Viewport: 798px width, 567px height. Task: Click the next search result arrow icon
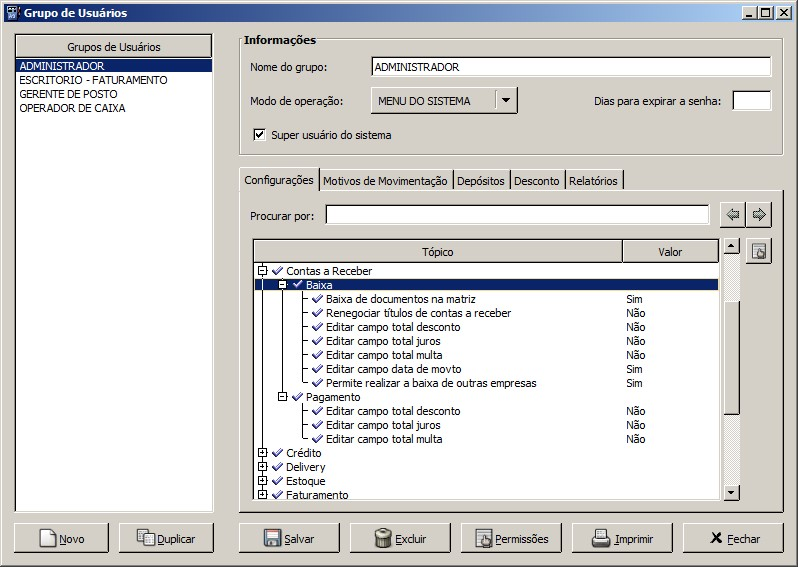(759, 215)
